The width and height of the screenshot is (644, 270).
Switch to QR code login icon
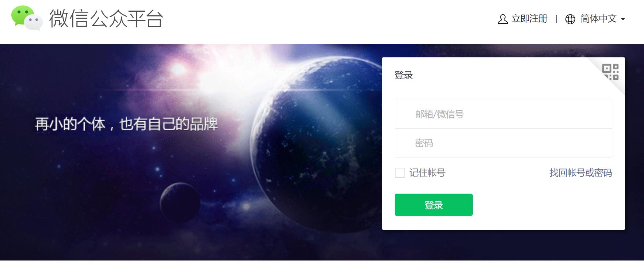(610, 72)
